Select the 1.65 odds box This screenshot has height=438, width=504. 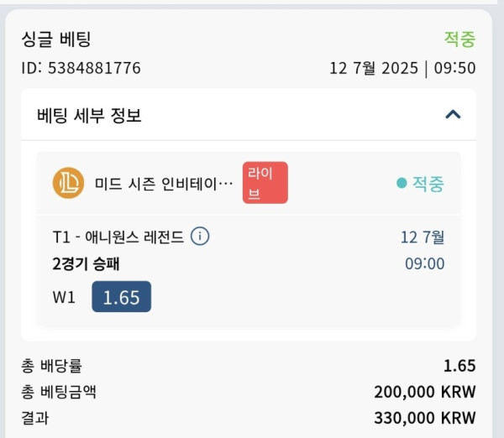click(122, 297)
